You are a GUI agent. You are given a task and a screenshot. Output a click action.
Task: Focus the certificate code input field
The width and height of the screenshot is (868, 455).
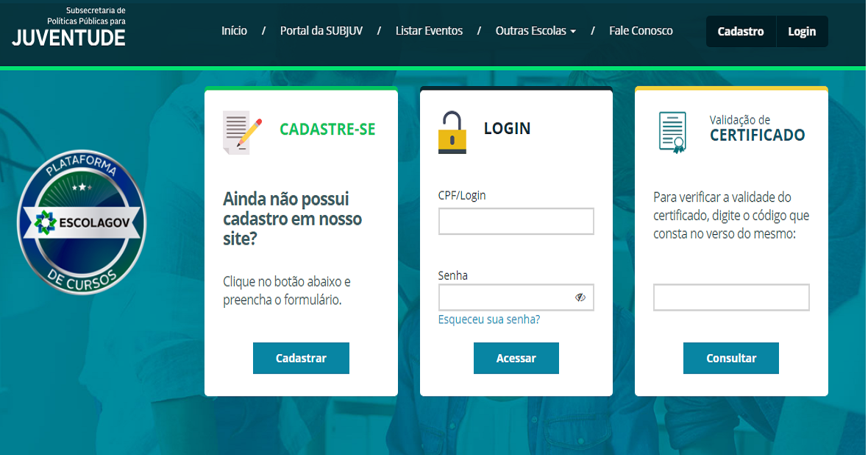coord(731,297)
